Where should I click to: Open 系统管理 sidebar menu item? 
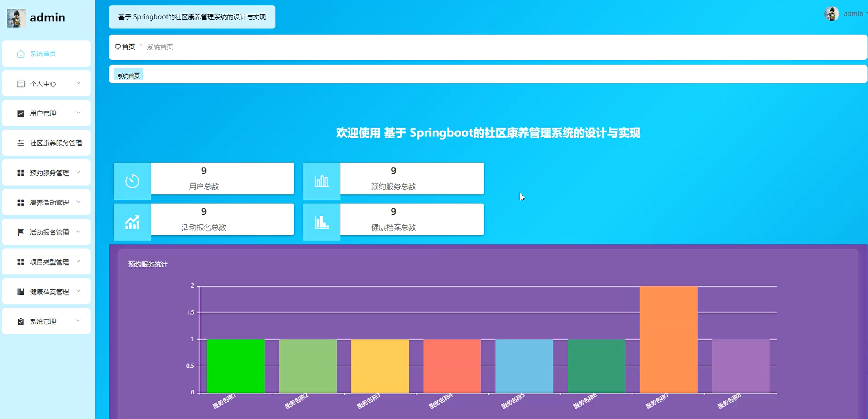click(46, 321)
